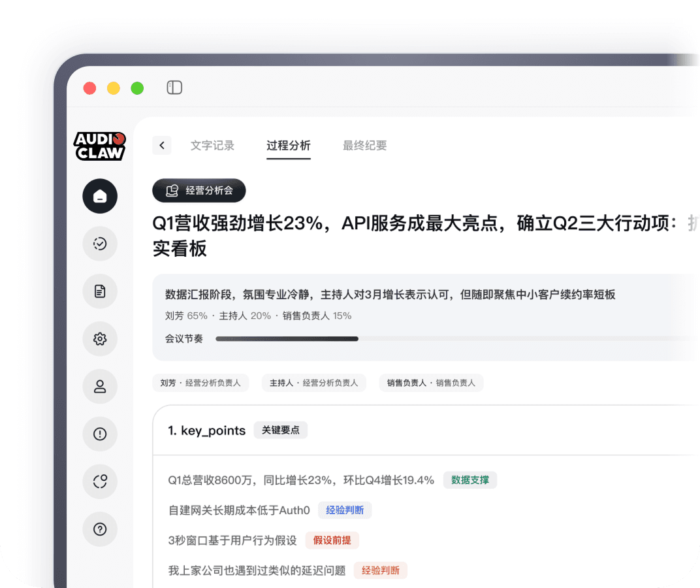
Task: Select the history icon in the sidebar
Action: click(x=99, y=244)
